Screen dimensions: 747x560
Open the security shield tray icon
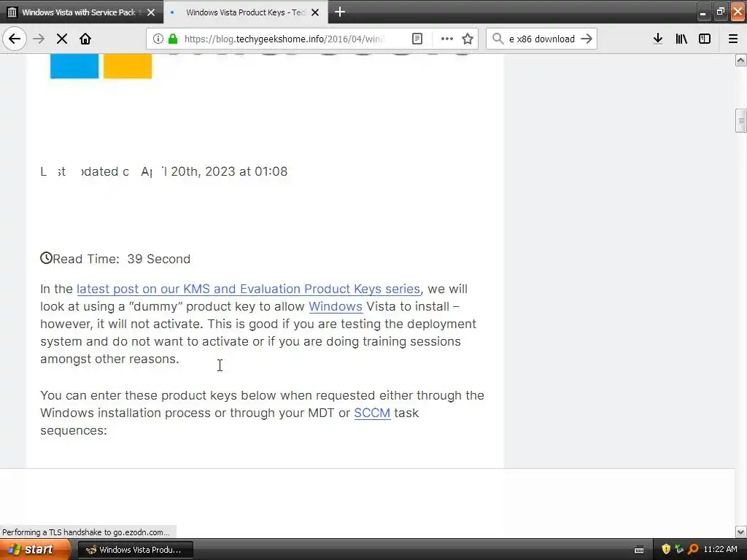click(666, 550)
